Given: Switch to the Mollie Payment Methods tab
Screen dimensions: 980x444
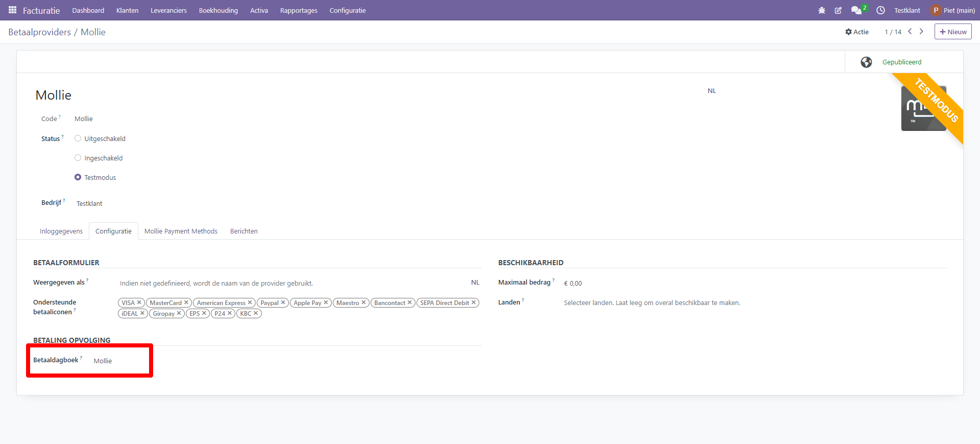Looking at the screenshot, I should [181, 231].
